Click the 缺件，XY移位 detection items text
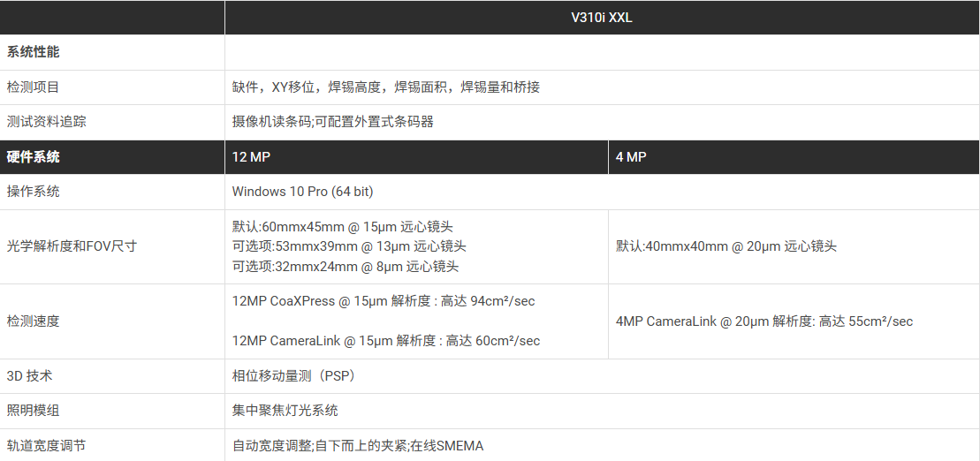The width and height of the screenshot is (980, 461). (x=385, y=87)
